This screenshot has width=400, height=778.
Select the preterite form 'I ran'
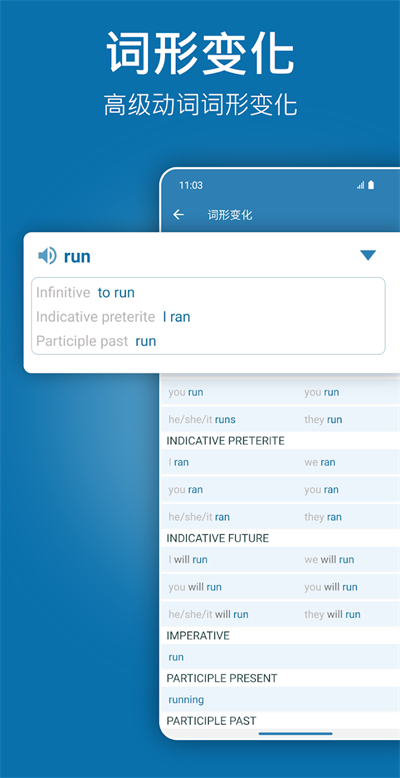click(177, 317)
